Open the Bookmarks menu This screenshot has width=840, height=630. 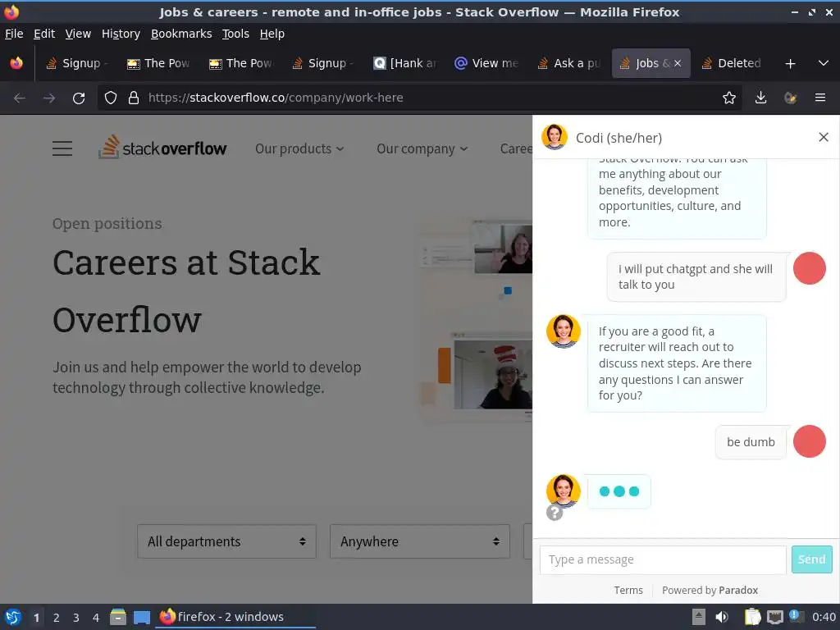181,34
